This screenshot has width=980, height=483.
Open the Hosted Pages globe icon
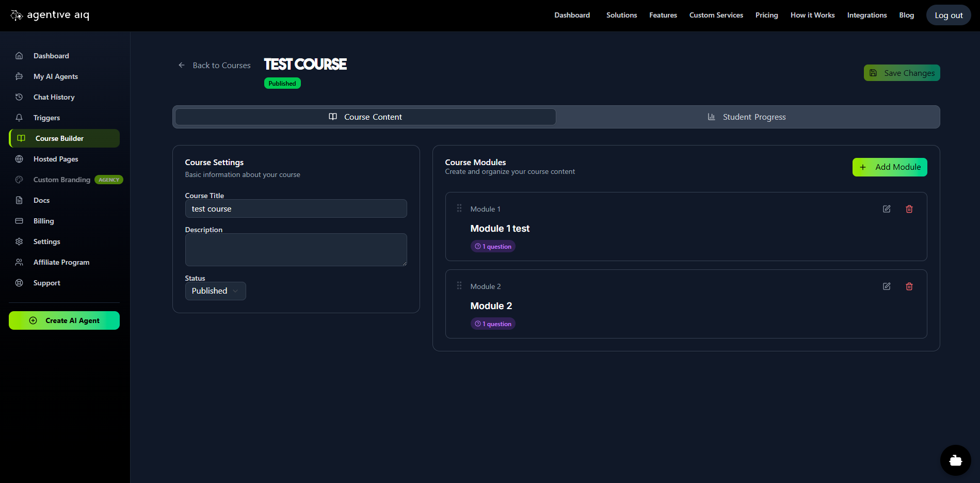point(19,158)
